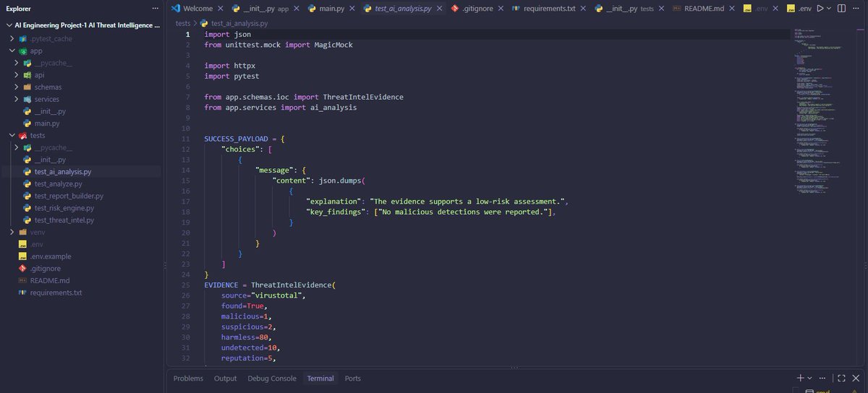
Task: Close the bottom terminal panel
Action: tap(857, 378)
